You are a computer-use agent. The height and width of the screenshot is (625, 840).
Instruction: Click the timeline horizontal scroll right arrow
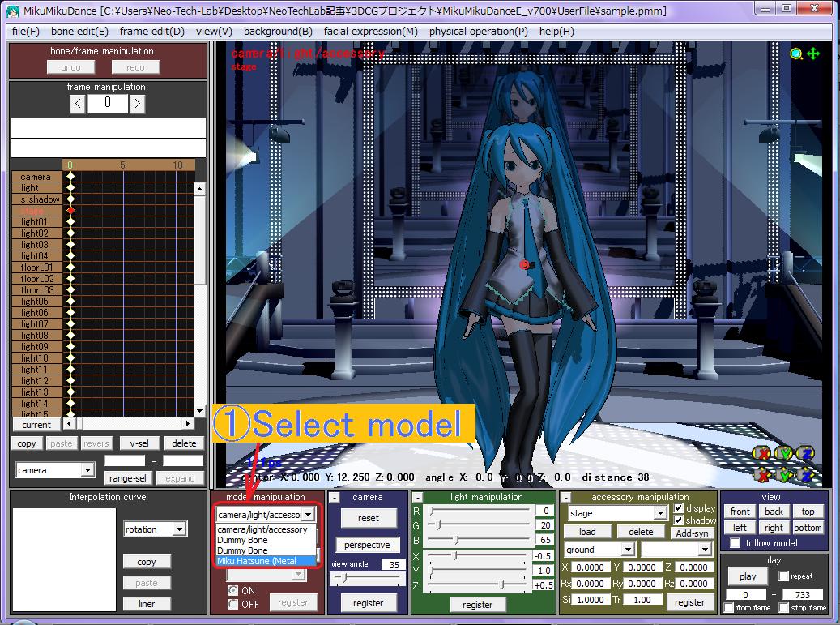(x=187, y=423)
